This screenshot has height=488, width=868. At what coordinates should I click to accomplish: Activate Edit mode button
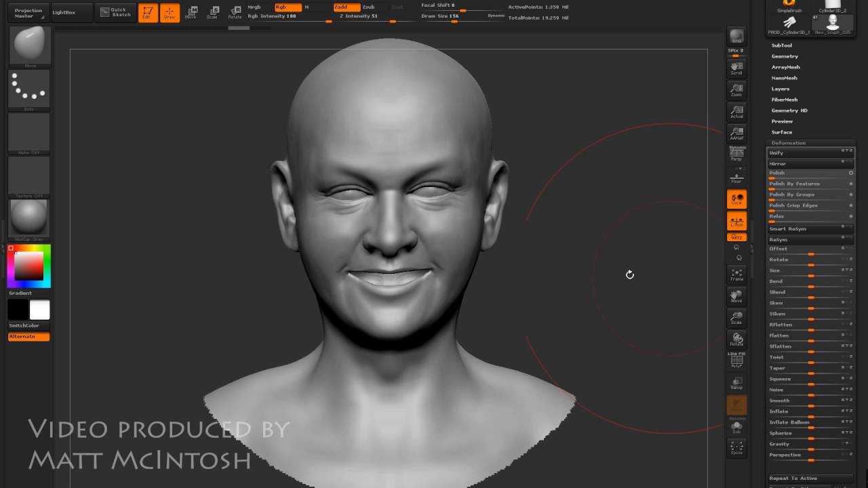[x=148, y=13]
